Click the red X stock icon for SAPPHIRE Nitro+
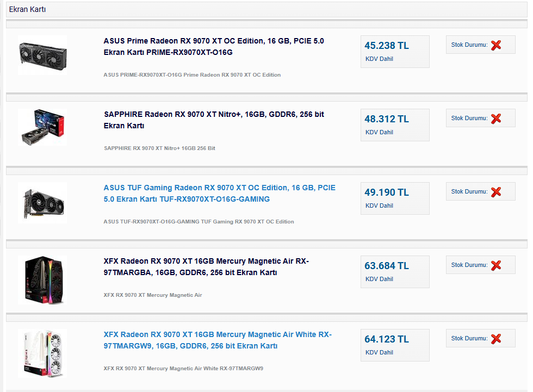533x392 pixels. tap(496, 118)
